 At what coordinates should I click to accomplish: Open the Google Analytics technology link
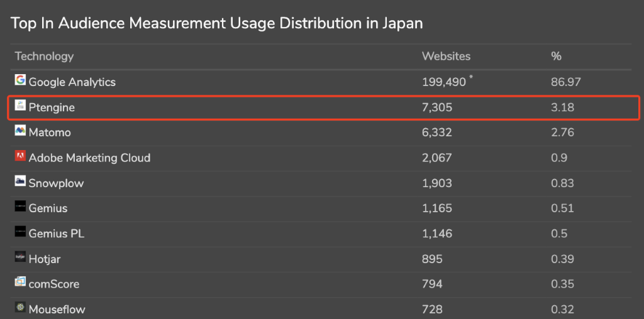point(72,82)
